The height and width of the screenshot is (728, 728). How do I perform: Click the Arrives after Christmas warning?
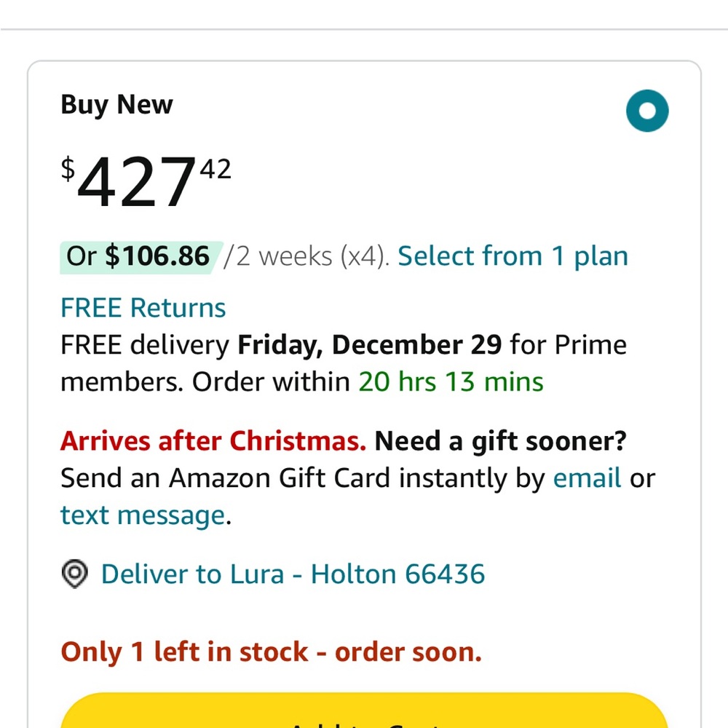pos(213,441)
